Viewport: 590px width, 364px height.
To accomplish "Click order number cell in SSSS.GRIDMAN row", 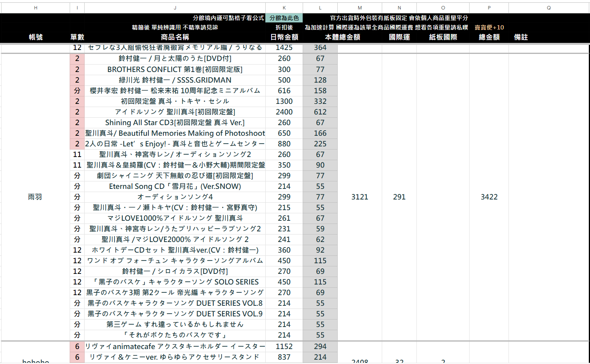I will point(77,80).
